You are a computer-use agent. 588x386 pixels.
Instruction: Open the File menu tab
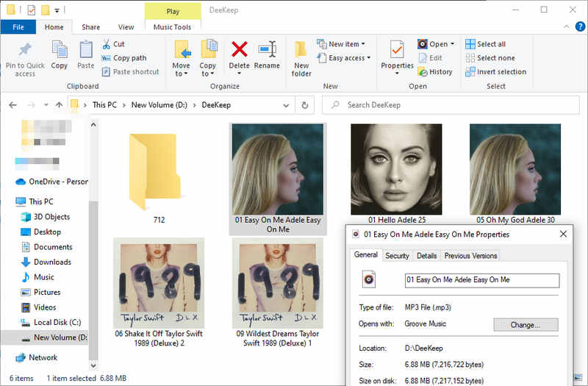tap(18, 27)
